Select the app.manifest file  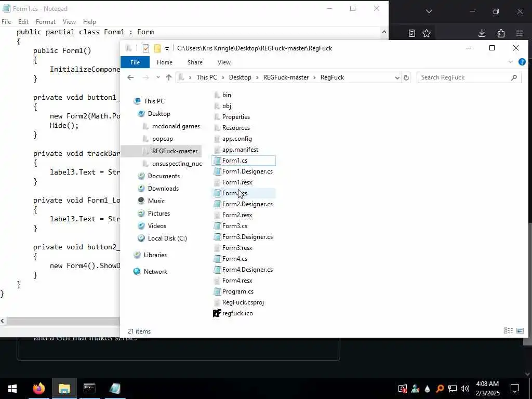click(x=240, y=150)
